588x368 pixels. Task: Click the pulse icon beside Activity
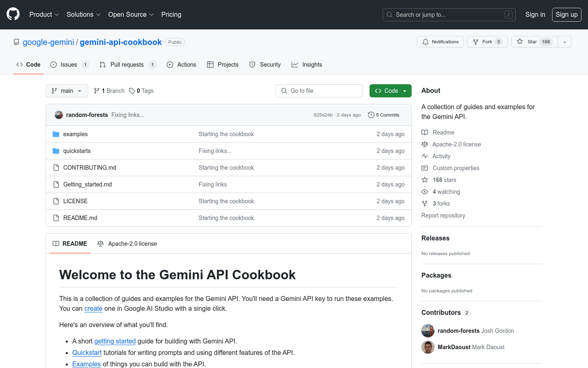point(425,156)
